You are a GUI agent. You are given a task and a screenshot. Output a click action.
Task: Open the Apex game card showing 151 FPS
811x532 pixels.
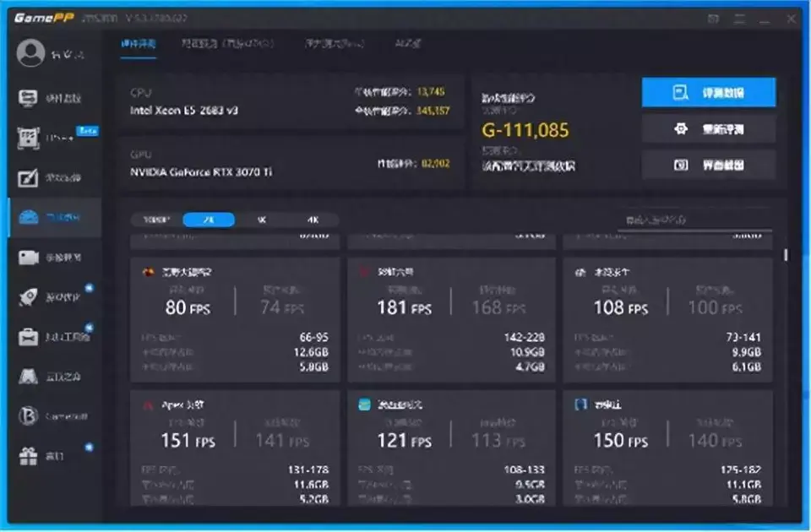(236, 448)
